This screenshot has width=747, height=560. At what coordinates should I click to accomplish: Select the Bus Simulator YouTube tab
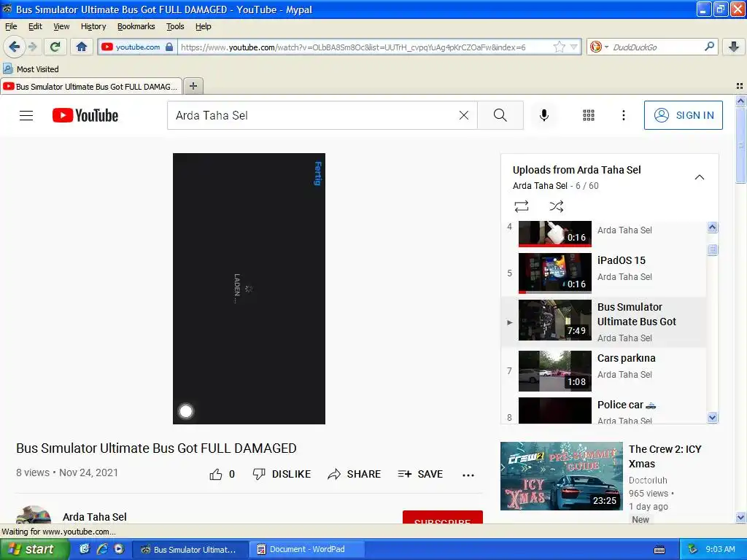91,86
